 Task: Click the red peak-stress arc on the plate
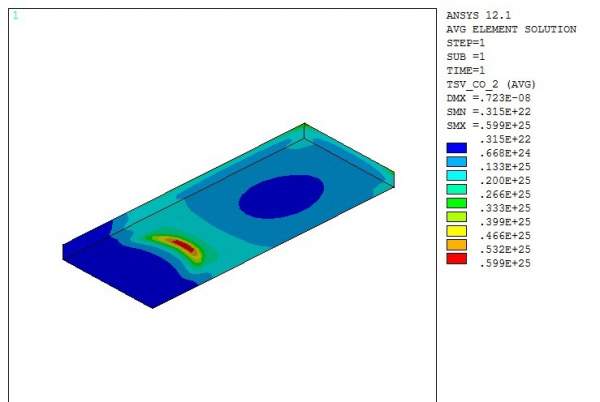tap(184, 245)
